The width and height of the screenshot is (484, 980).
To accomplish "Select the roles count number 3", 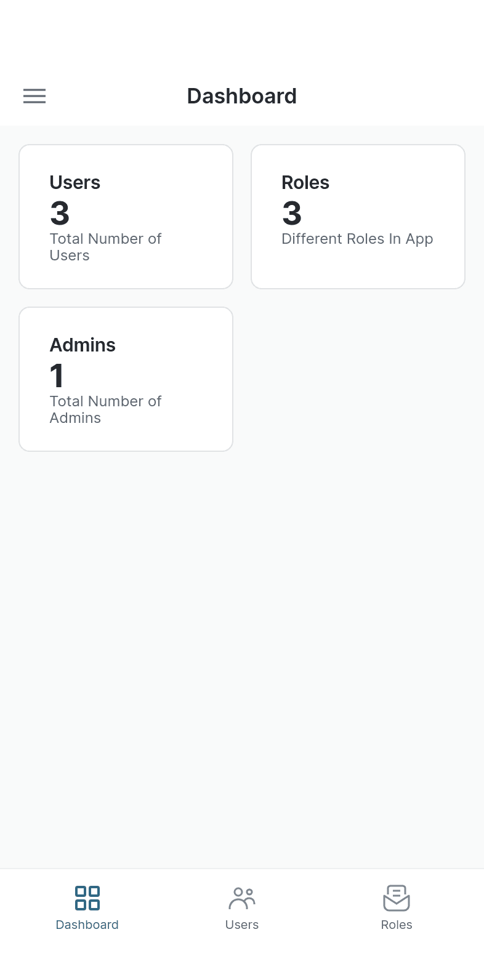I will [292, 214].
